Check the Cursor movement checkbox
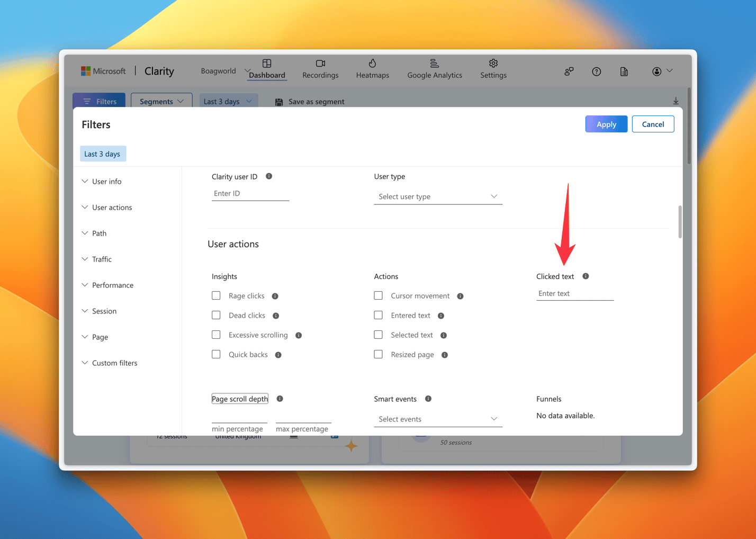Image resolution: width=756 pixels, height=539 pixels. (378, 295)
